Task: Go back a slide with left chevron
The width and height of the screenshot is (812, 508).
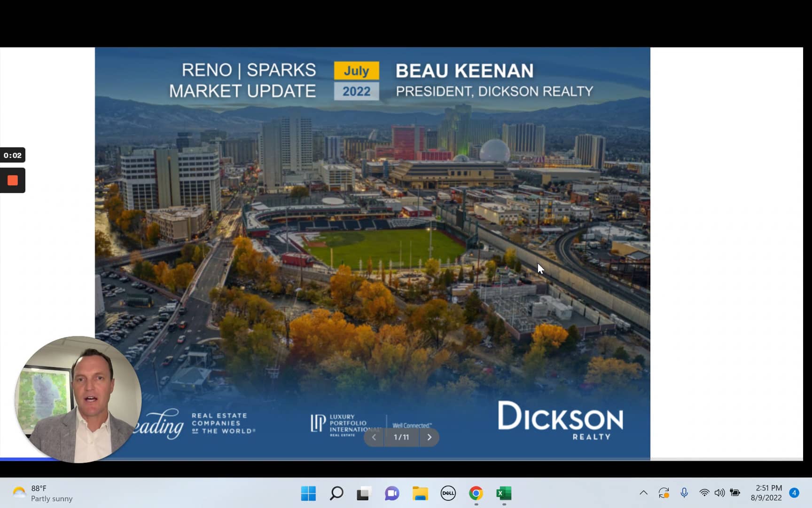Action: [374, 437]
